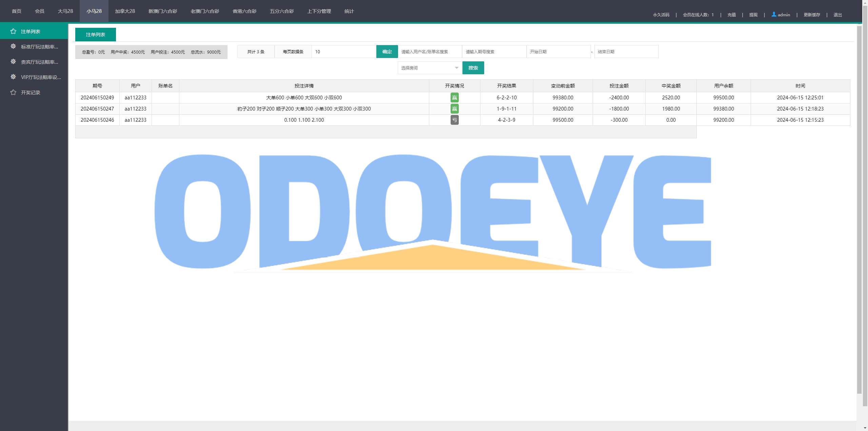The width and height of the screenshot is (868, 431).
Task: Open VIP厅玩法赔率设 sidebar item
Action: (x=34, y=77)
